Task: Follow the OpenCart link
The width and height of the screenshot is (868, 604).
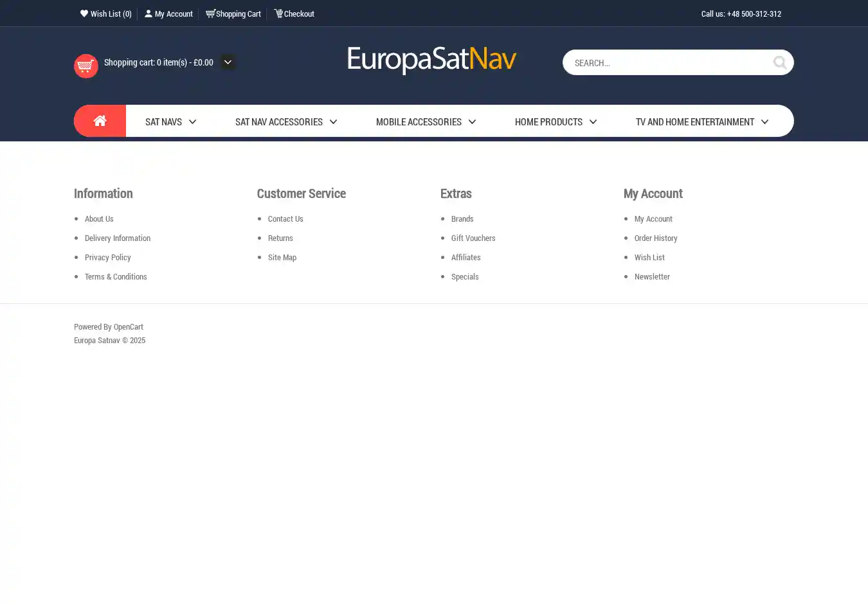Action: [x=129, y=327]
